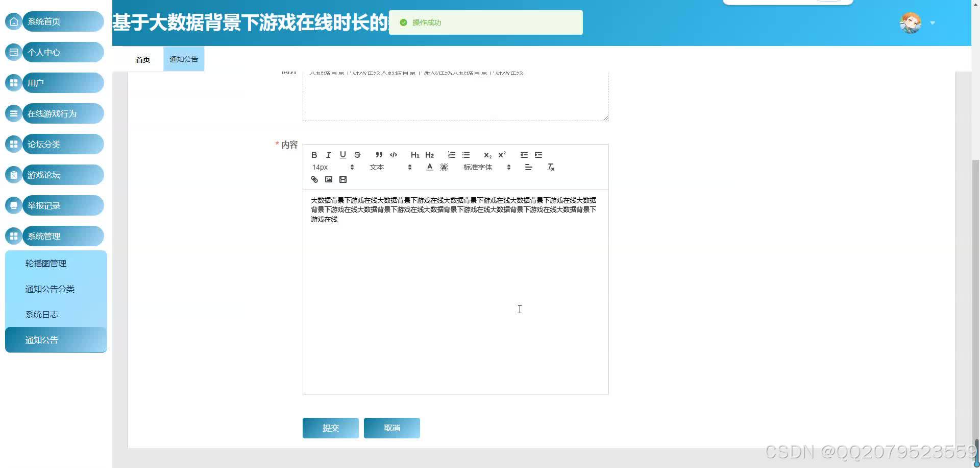980x468 pixels.
Task: Submit the form with 提交
Action: point(331,428)
